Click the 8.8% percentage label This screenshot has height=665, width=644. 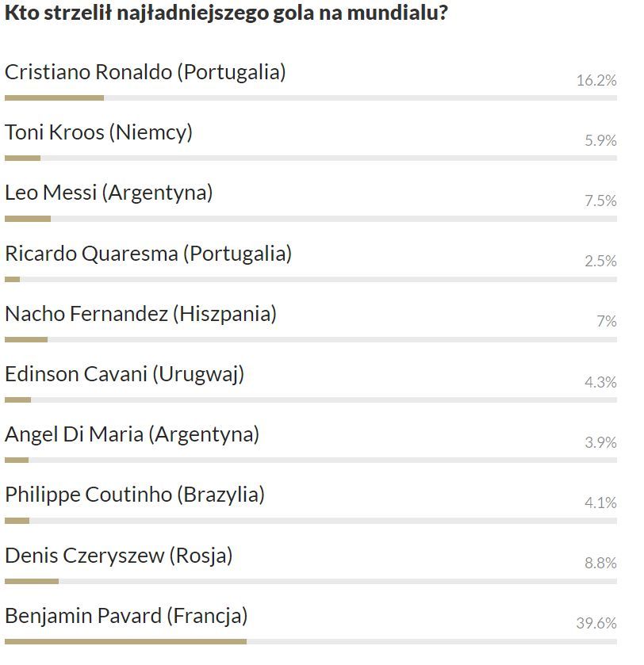tap(600, 563)
